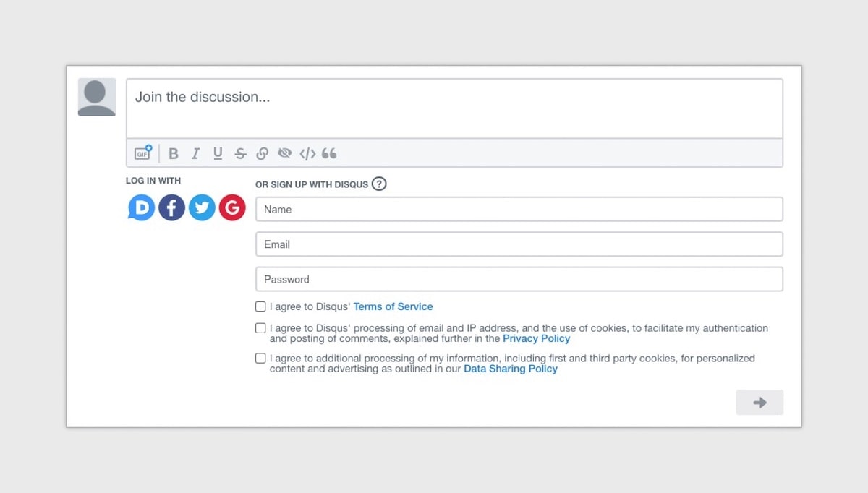
Task: Click the GIF upload icon
Action: [143, 153]
